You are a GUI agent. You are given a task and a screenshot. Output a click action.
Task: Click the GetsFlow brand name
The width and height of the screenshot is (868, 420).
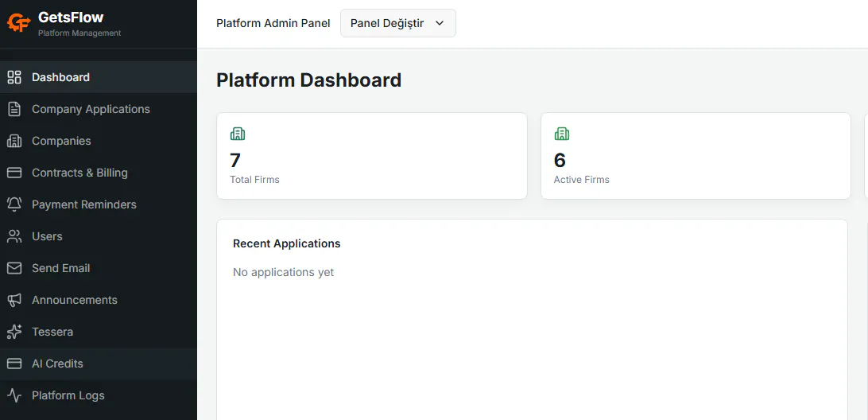(71, 17)
